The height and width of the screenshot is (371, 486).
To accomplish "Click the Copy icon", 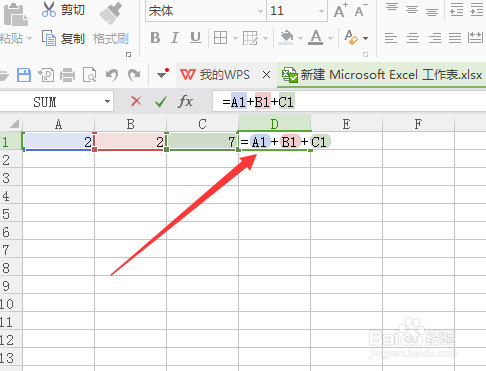I will tap(49, 38).
